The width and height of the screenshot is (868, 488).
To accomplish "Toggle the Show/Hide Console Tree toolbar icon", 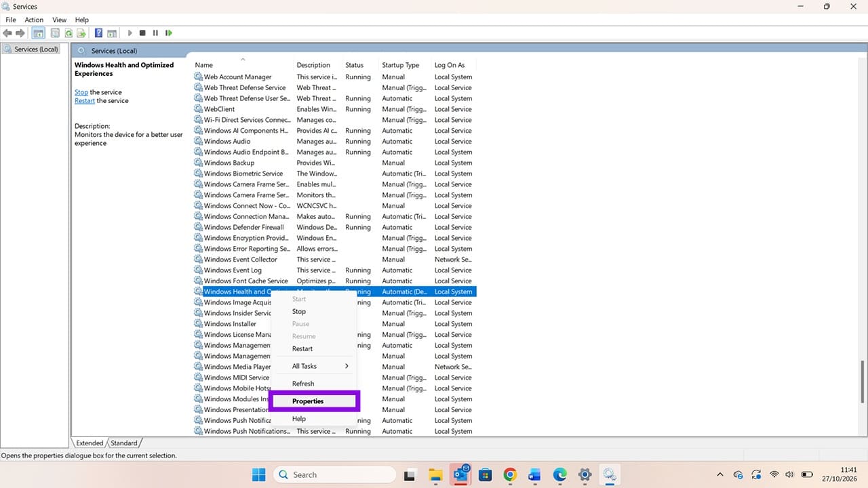I will (x=39, y=33).
